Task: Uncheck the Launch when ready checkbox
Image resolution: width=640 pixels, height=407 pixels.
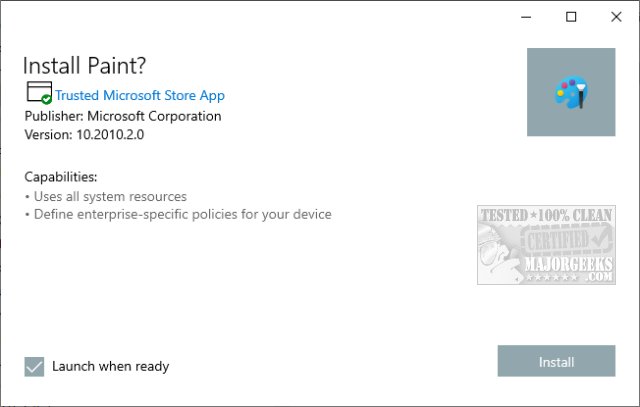Action: 34,366
